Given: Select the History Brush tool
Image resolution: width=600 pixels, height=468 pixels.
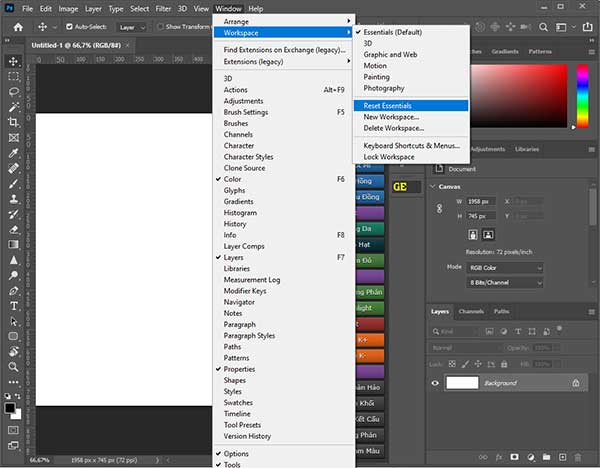Looking at the screenshot, I should pos(13,214).
